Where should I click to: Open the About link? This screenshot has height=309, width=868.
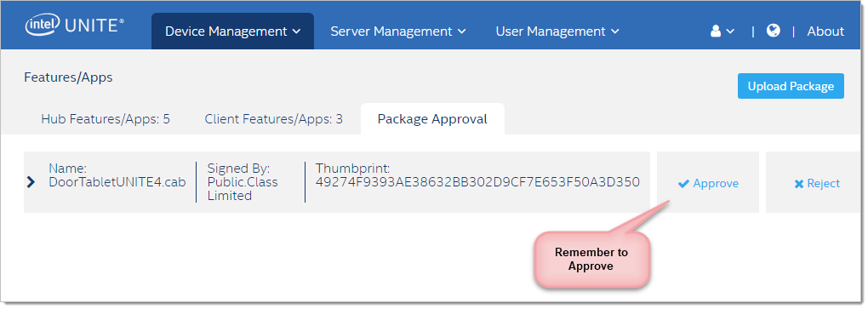click(x=825, y=31)
